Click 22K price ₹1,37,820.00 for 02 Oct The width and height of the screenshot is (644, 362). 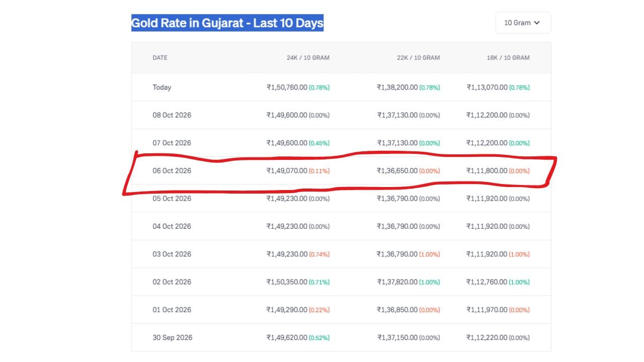(397, 282)
